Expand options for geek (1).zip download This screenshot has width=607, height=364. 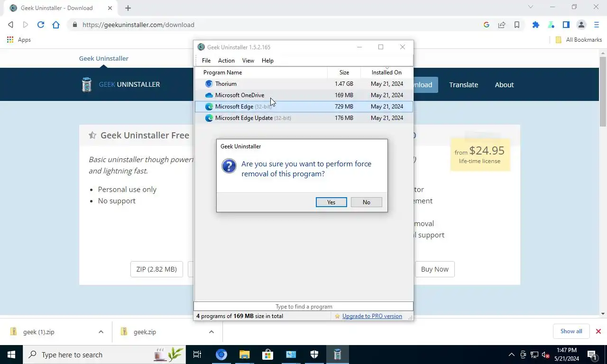[x=101, y=332]
